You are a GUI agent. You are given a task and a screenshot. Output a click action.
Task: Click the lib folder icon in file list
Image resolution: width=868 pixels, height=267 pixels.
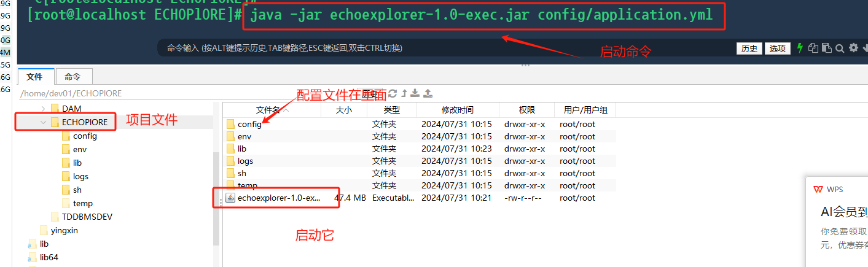click(230, 149)
